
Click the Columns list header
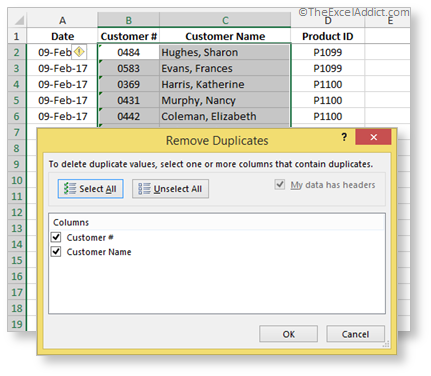point(217,222)
